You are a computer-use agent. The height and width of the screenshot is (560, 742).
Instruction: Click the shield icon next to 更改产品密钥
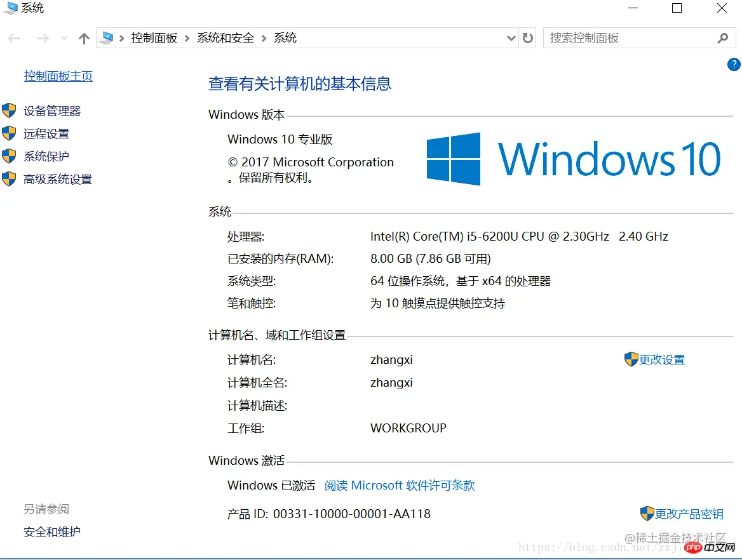tap(648, 513)
